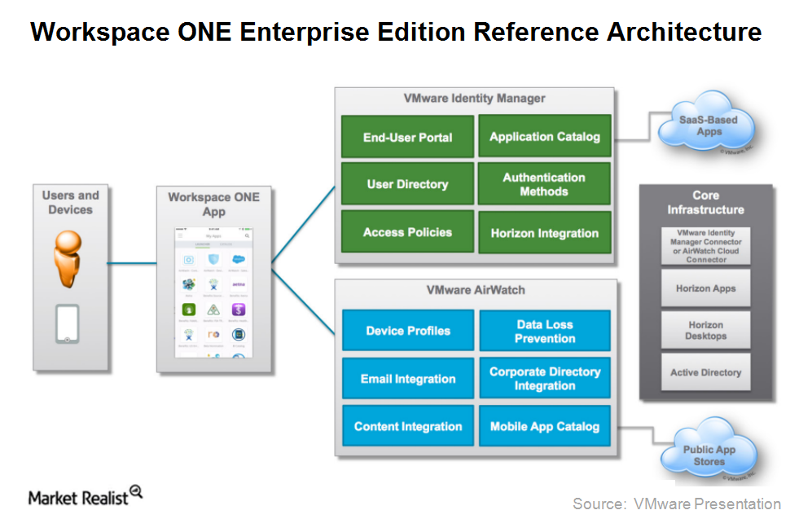
Task: Click the 'Workspace ONE App' heading
Action: 214,204
